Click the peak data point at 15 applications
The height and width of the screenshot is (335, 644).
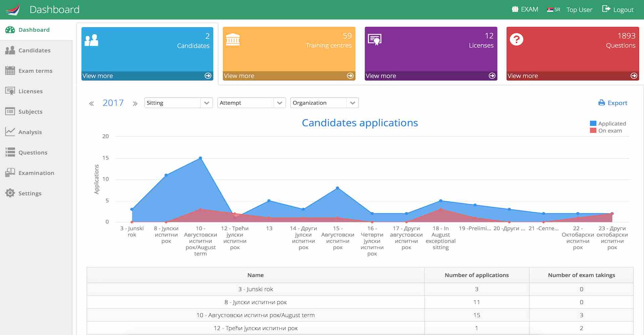(200, 158)
